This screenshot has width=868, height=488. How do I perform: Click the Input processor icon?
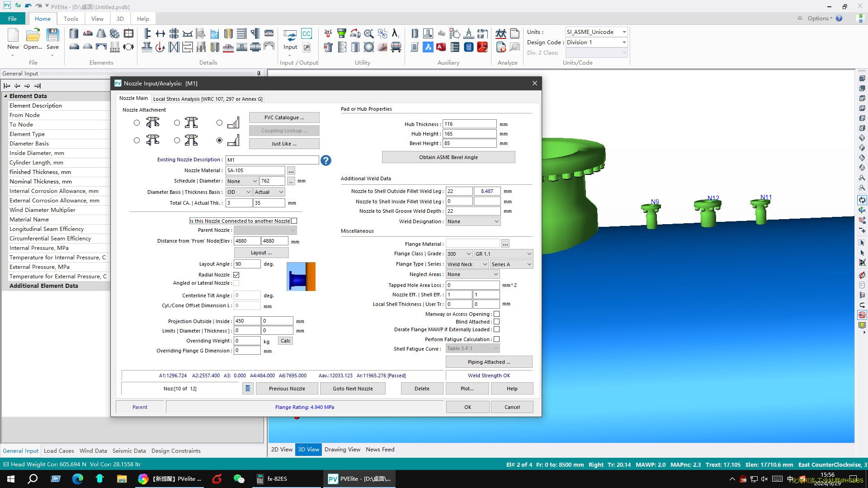tap(290, 35)
